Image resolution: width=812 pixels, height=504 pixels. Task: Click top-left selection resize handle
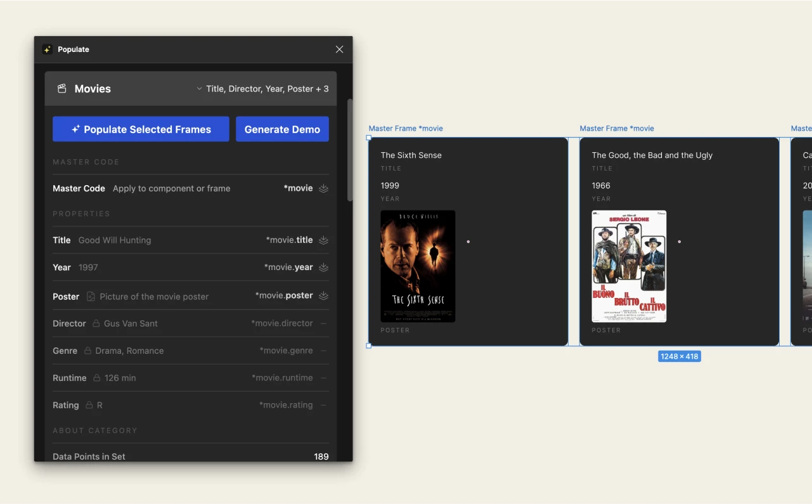(369, 138)
